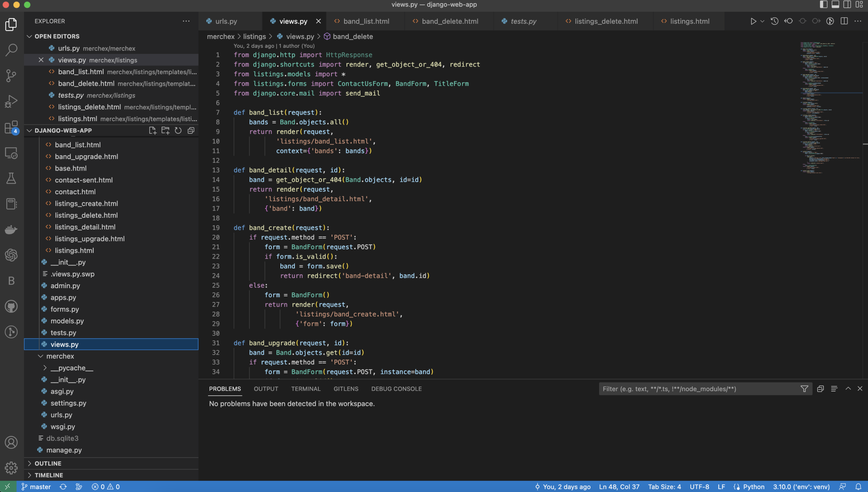Open the Docker whale icon
Screen dimensions: 868x492
click(11, 230)
